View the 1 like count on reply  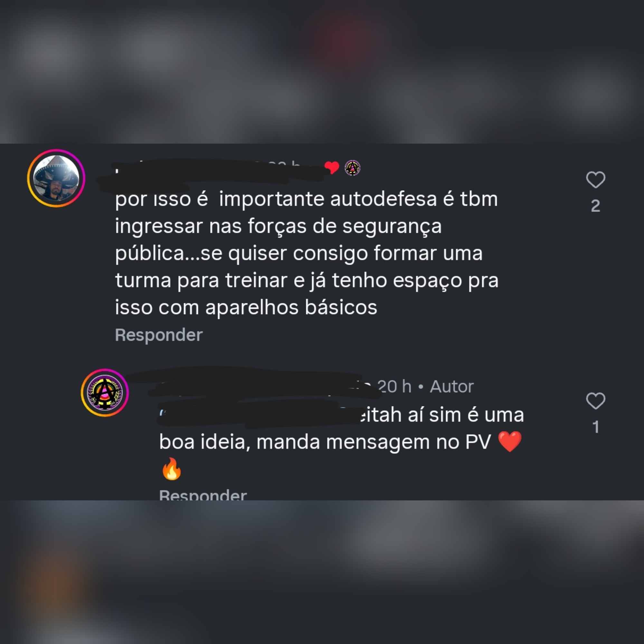click(596, 427)
